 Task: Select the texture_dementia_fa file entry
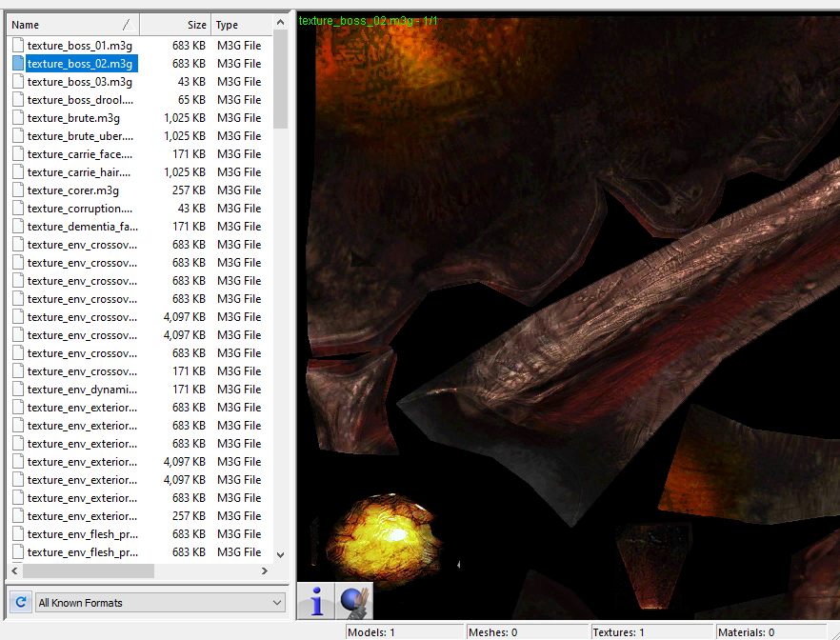[82, 227]
